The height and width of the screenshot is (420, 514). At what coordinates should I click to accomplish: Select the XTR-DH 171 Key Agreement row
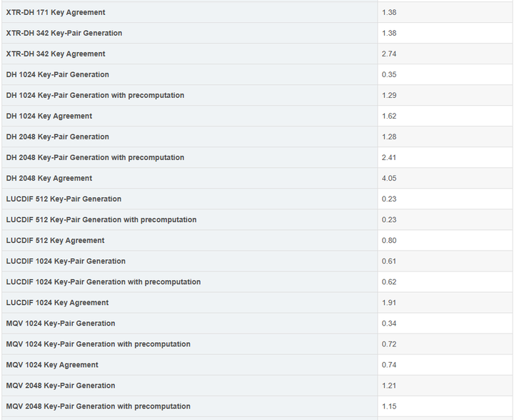coord(257,12)
